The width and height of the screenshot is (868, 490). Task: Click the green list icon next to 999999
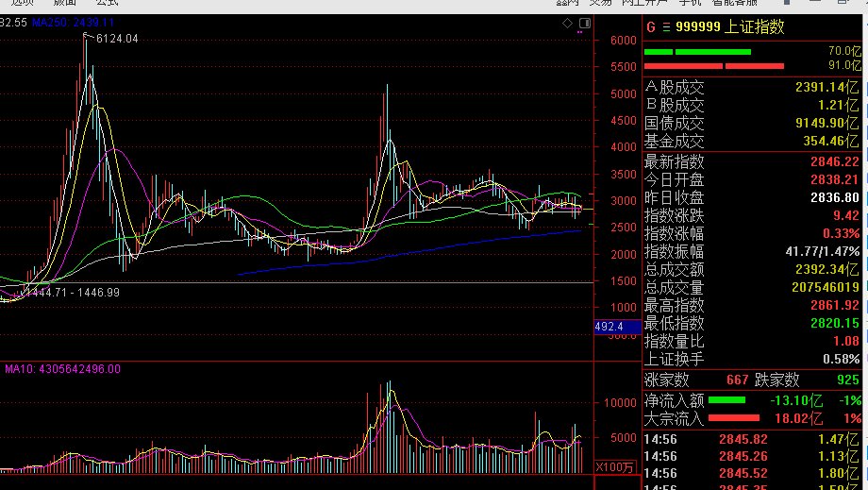coord(665,27)
